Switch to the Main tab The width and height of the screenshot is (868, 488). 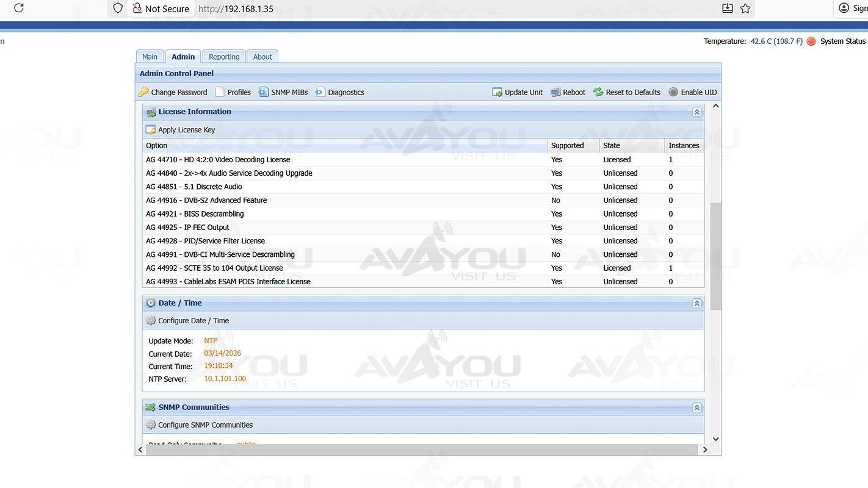(150, 57)
